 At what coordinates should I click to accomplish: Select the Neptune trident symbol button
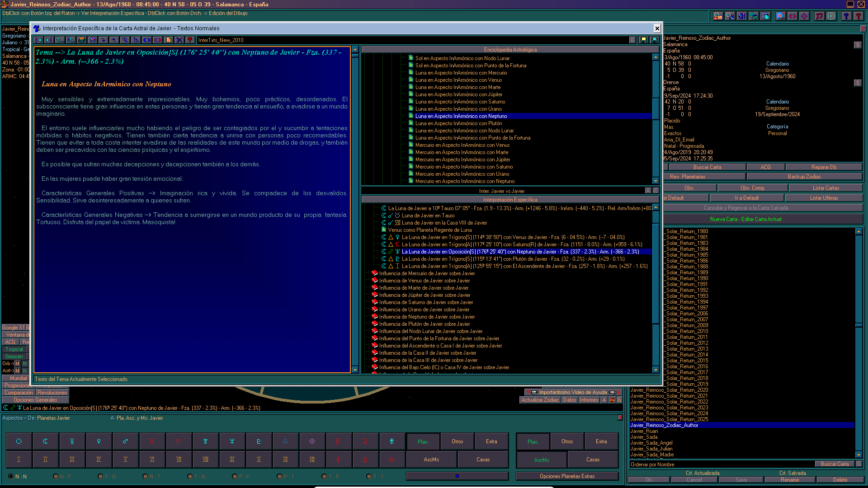(232, 441)
